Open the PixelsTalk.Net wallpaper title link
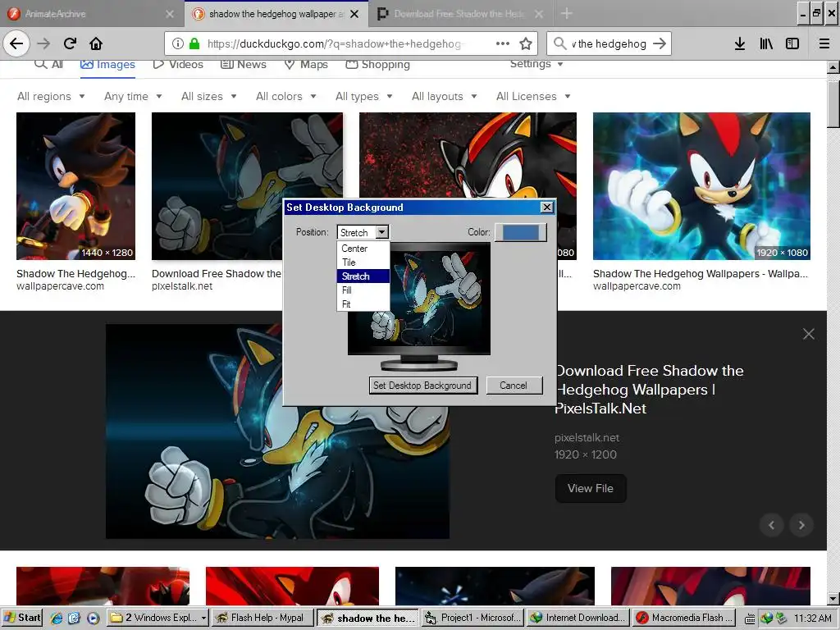Image resolution: width=840 pixels, height=630 pixels. (x=650, y=390)
